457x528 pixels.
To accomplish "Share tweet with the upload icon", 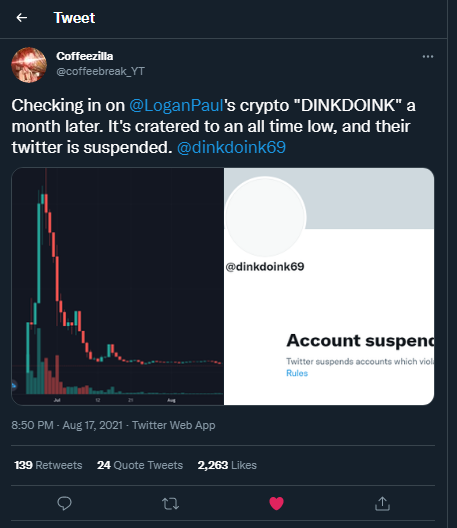I will [382, 503].
